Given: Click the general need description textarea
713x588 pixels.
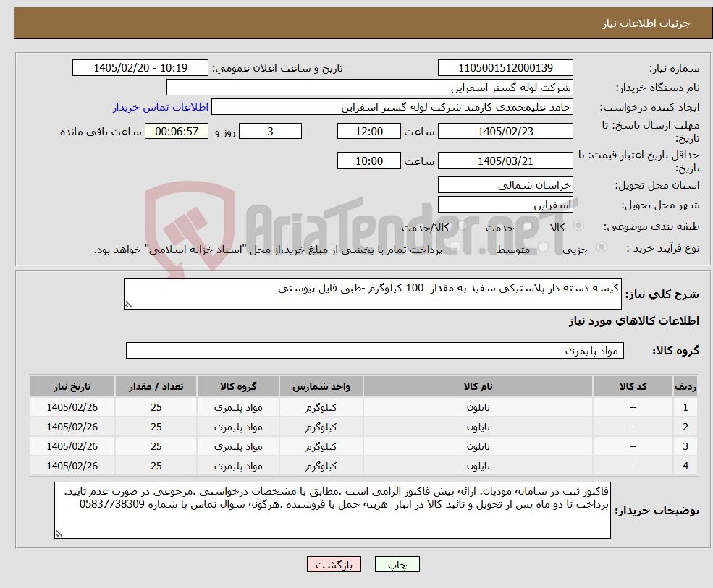Looking at the screenshot, I should (372, 294).
